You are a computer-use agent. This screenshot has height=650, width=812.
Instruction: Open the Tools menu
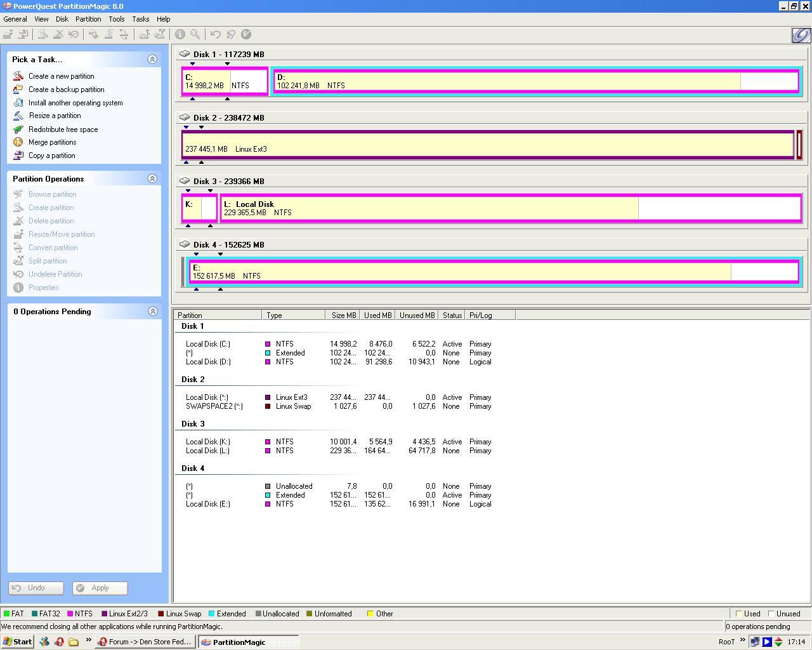click(116, 19)
